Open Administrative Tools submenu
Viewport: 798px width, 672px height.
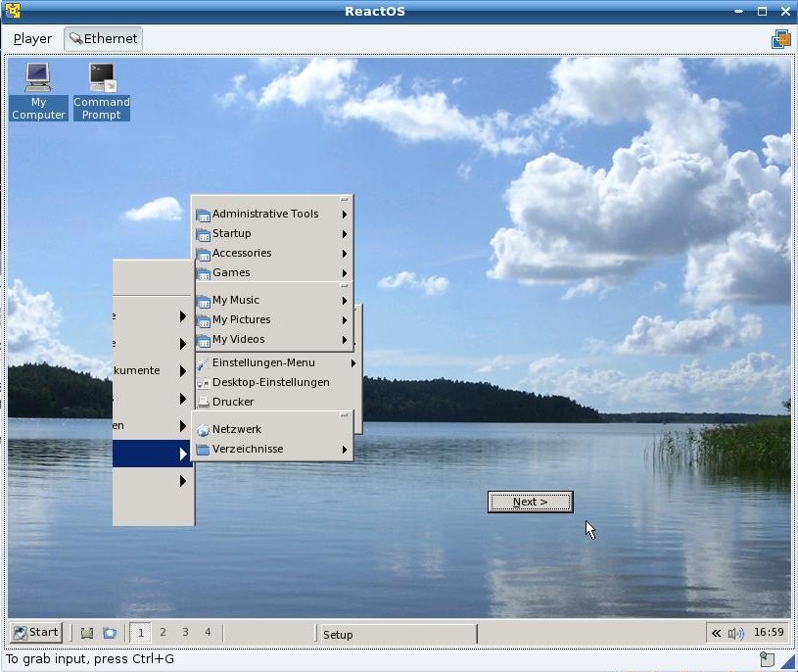point(272,214)
